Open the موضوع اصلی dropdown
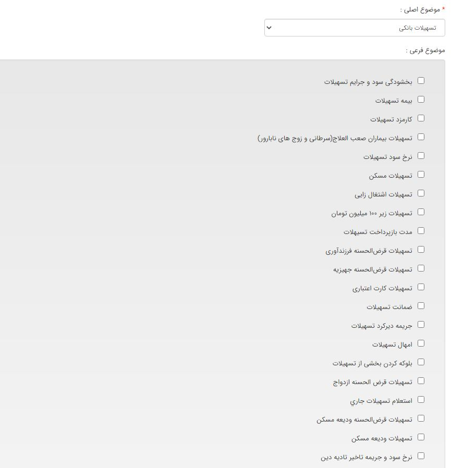The height and width of the screenshot is (468, 476). pyautogui.click(x=355, y=28)
